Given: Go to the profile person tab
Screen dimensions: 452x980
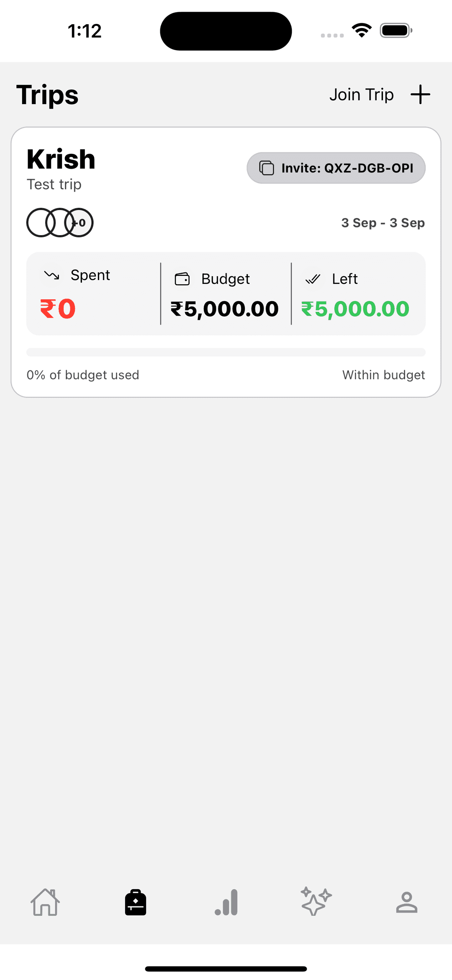Looking at the screenshot, I should tap(406, 902).
